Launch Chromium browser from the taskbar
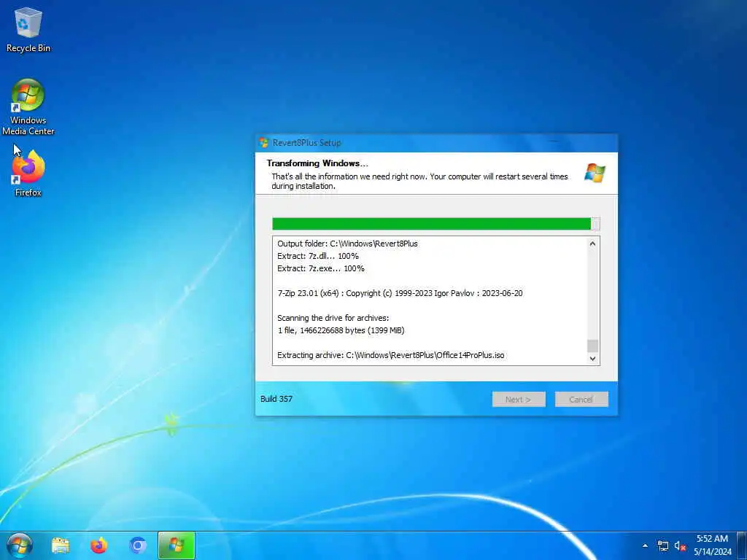747x560 pixels. [x=138, y=545]
